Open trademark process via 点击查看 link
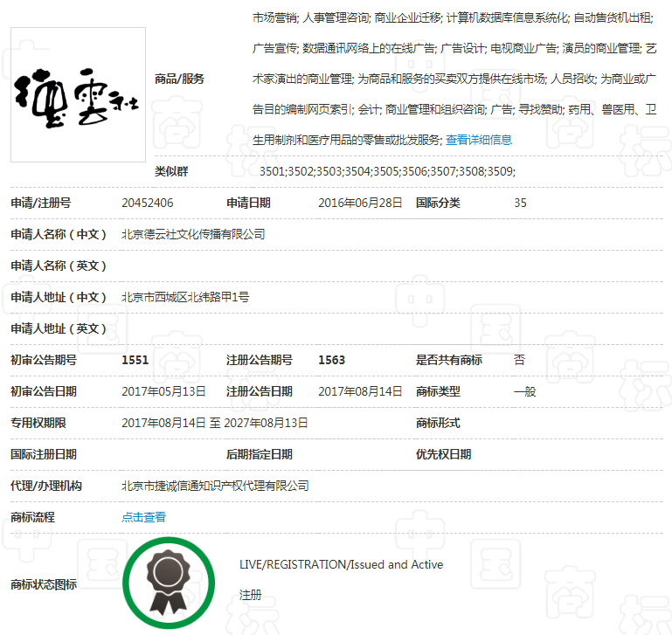Viewport: 672px width, 635px height. (143, 517)
